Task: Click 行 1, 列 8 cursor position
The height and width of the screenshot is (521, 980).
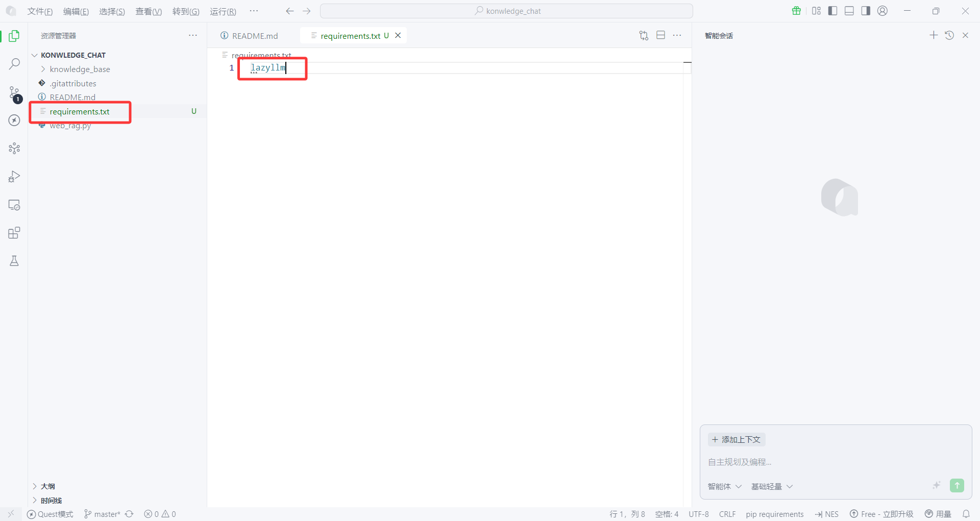Action: [627, 514]
